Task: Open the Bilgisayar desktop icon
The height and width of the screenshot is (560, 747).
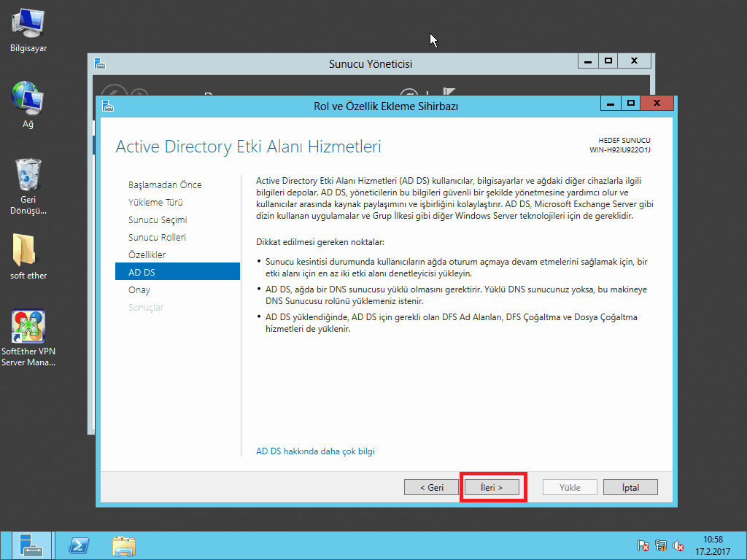Action: click(x=28, y=29)
